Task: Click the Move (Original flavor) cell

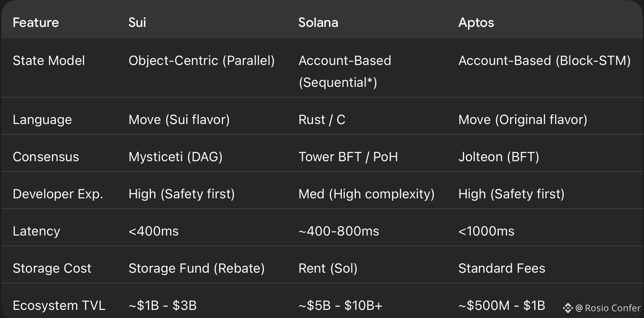Action: coord(522,120)
